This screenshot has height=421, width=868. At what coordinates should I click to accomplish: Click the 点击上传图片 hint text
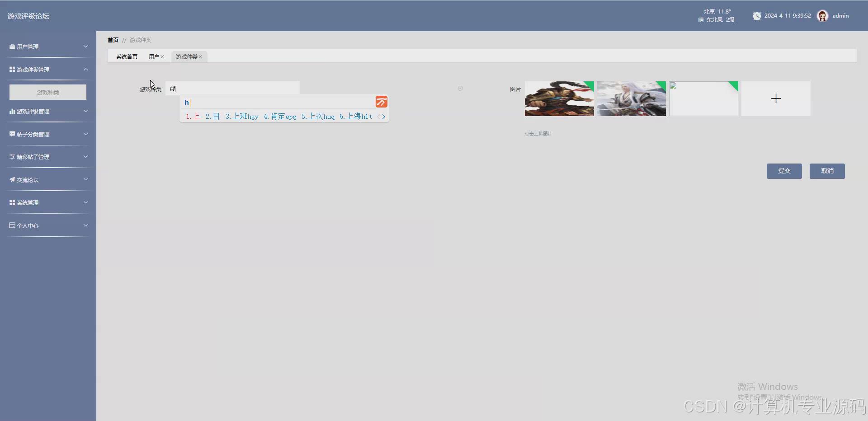click(x=538, y=134)
